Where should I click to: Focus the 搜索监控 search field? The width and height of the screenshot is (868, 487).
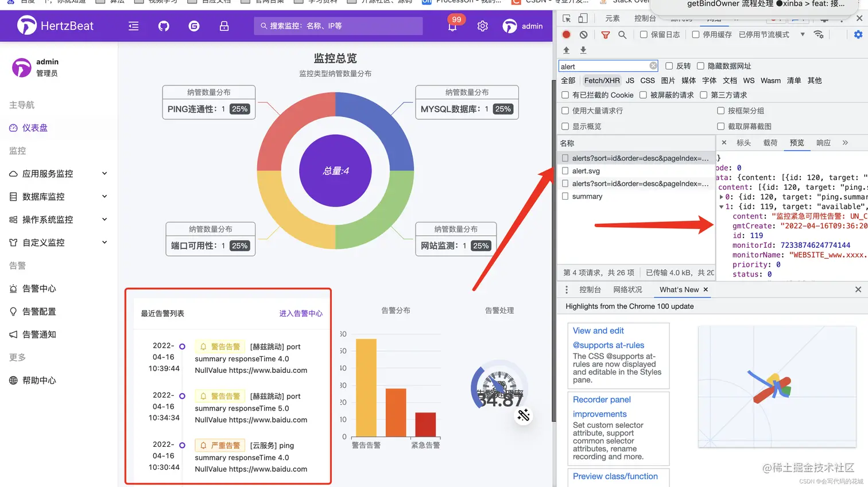pyautogui.click(x=338, y=26)
